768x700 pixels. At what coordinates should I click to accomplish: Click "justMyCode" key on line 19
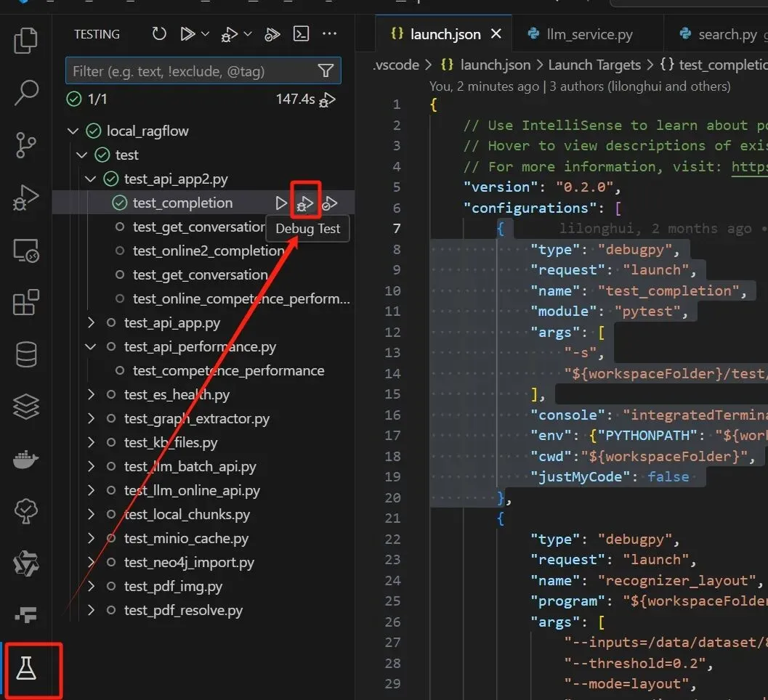[581, 477]
